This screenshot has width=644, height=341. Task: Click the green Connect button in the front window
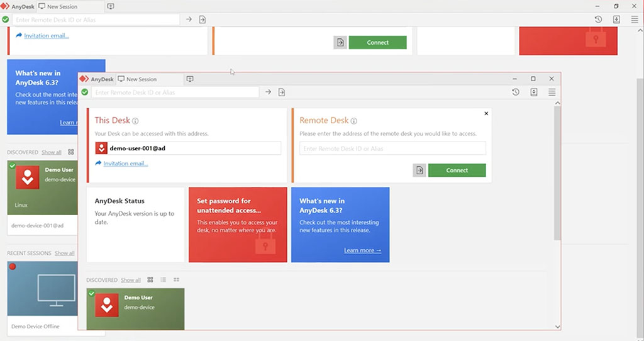pyautogui.click(x=457, y=170)
